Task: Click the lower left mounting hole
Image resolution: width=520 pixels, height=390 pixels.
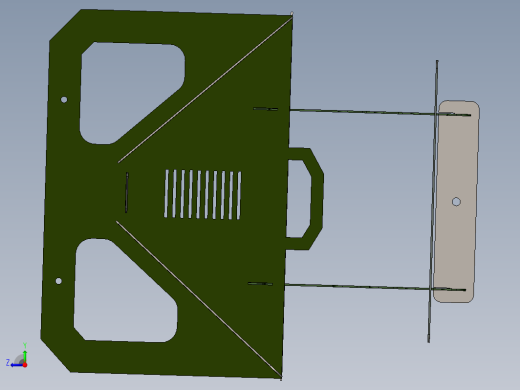Action: click(x=59, y=281)
